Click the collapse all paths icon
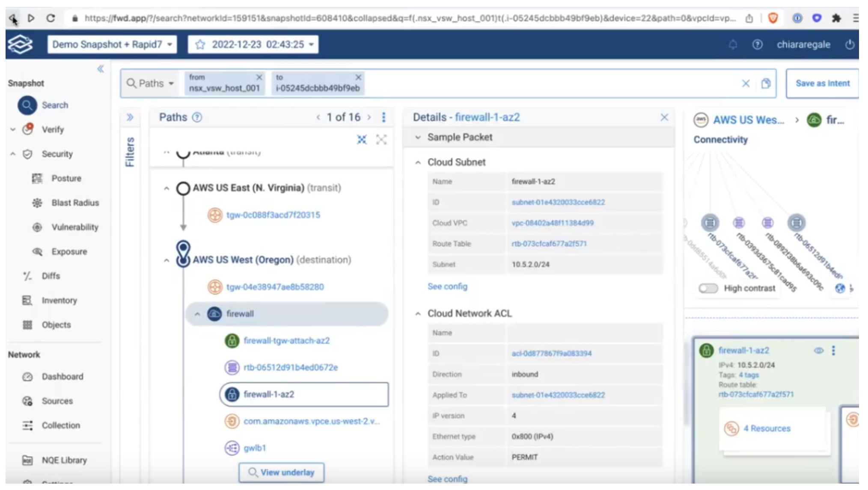The height and width of the screenshot is (490, 868). tap(362, 139)
